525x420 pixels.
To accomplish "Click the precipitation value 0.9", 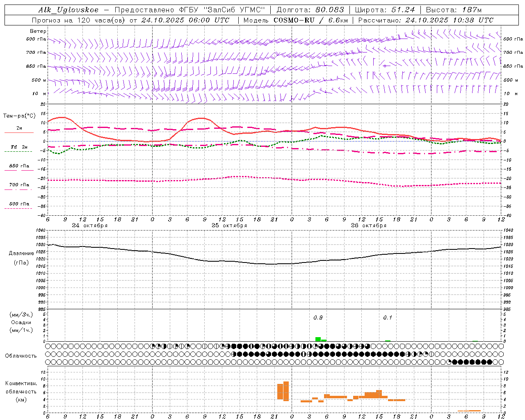I will coord(318,318).
